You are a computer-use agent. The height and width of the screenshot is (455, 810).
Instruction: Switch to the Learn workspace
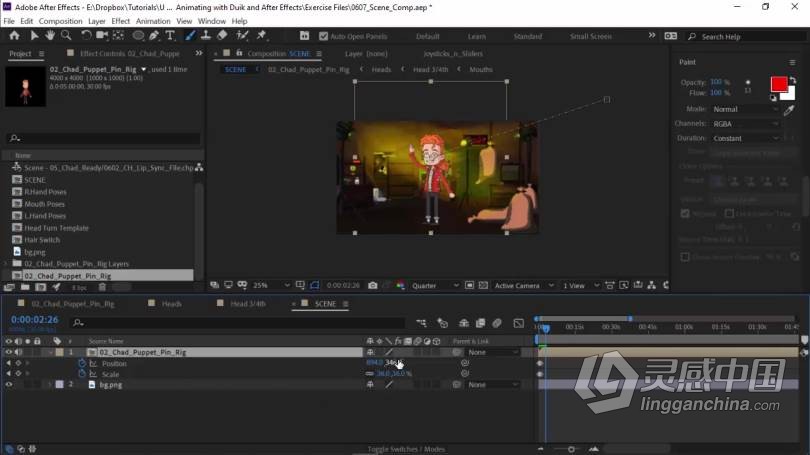point(476,36)
